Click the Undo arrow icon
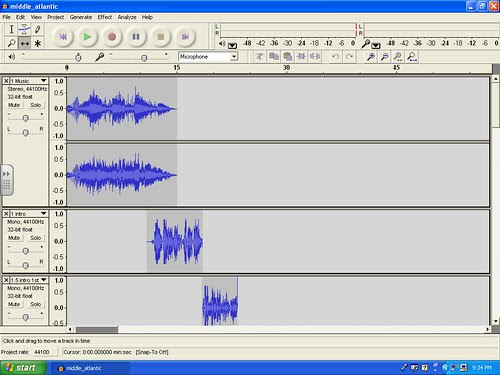 335,57
